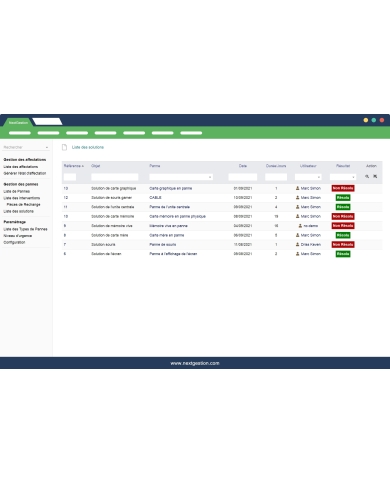Click the user icon in the Solution de carte graphique row
Viewport: 390px width, 484px height.
(x=298, y=188)
